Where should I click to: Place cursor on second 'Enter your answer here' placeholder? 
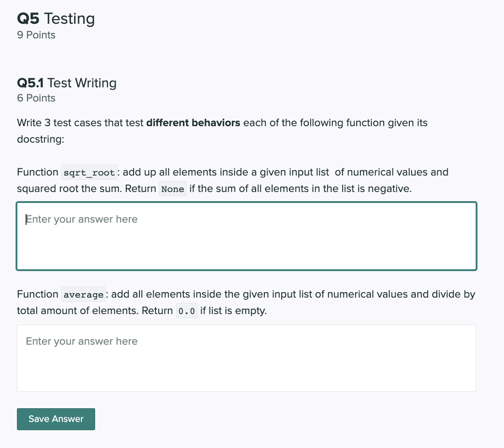point(82,341)
